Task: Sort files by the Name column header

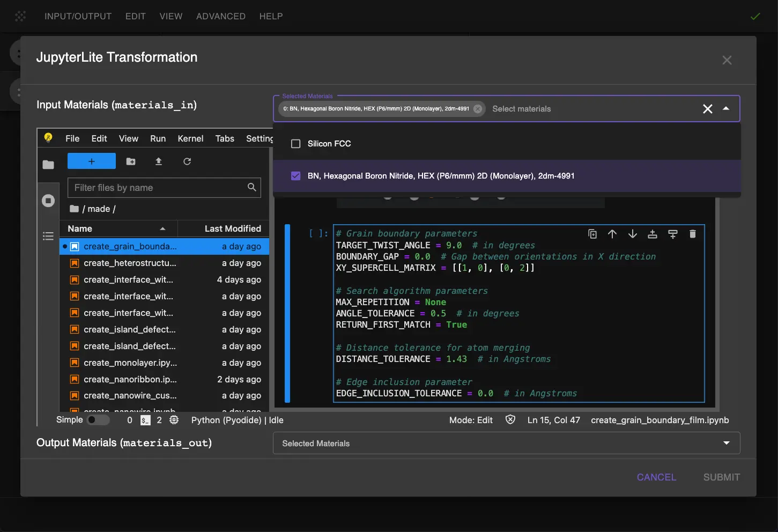Action: [x=80, y=228]
